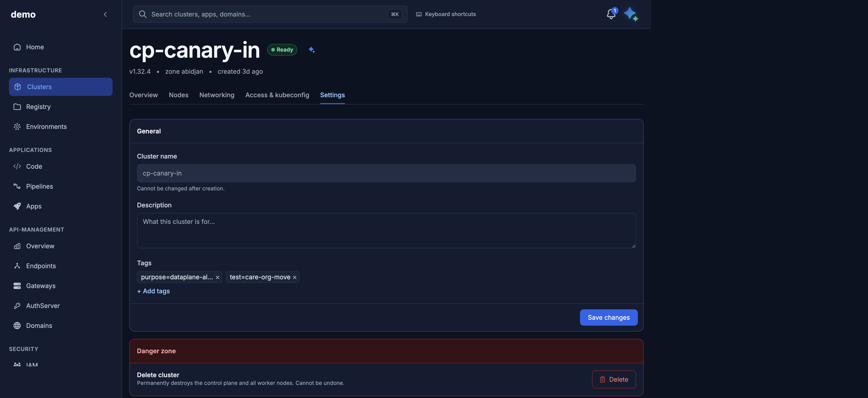
Task: Click the Ready status badge
Action: [282, 50]
